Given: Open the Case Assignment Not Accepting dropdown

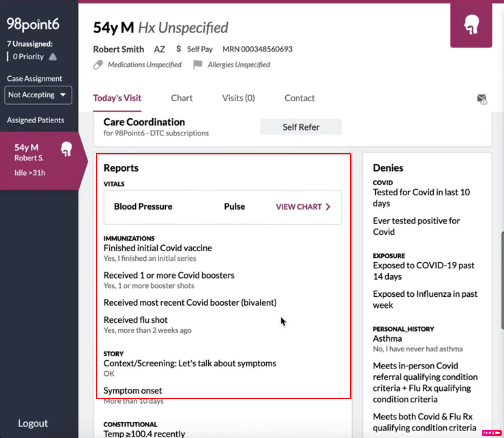Looking at the screenshot, I should click(38, 95).
